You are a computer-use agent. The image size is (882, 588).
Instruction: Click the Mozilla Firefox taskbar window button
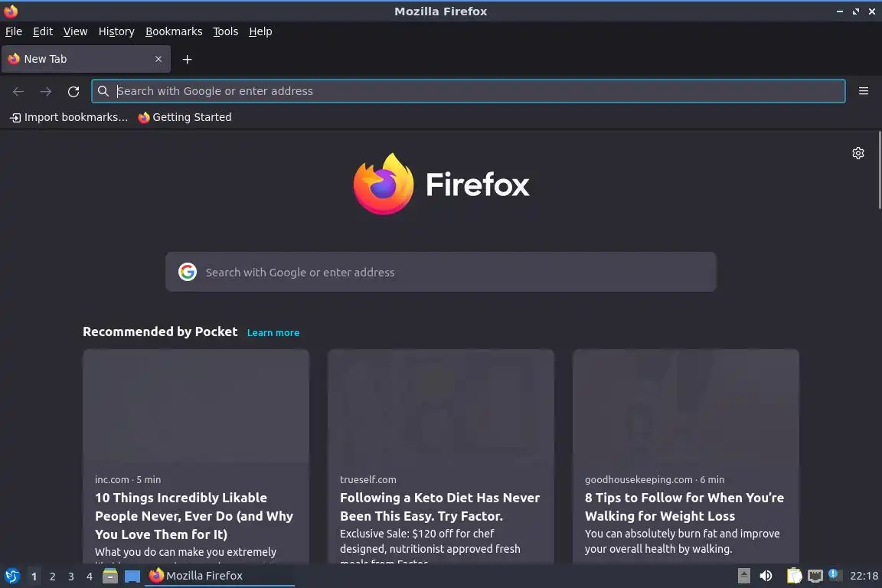click(220, 576)
